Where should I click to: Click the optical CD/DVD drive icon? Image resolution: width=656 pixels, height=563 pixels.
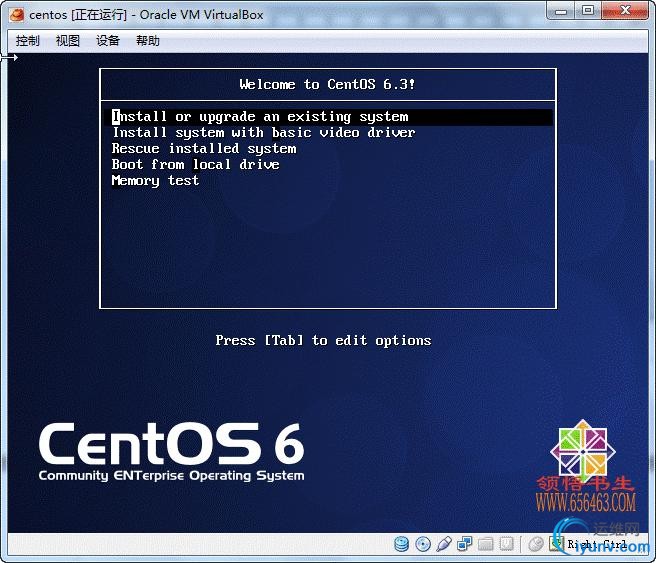click(423, 544)
